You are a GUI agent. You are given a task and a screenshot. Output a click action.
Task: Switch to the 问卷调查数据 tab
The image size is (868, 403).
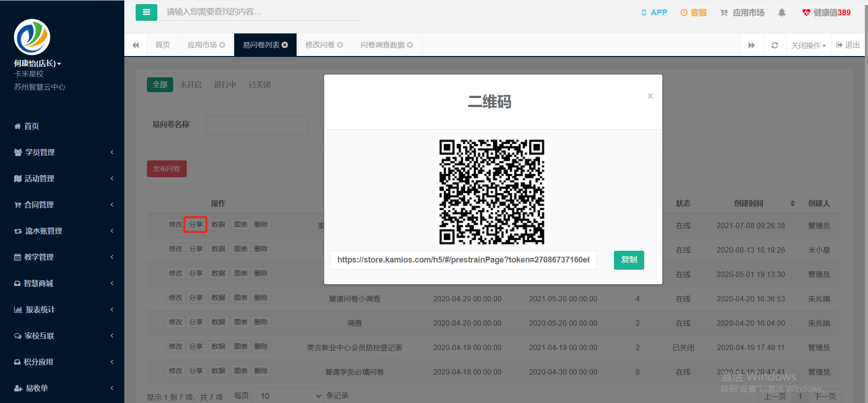coord(382,45)
